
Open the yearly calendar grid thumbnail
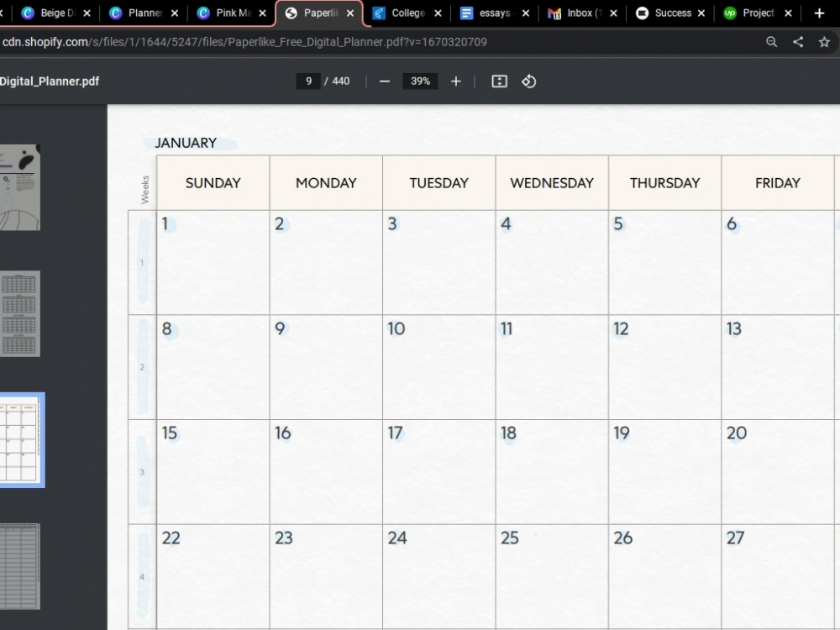(x=20, y=313)
